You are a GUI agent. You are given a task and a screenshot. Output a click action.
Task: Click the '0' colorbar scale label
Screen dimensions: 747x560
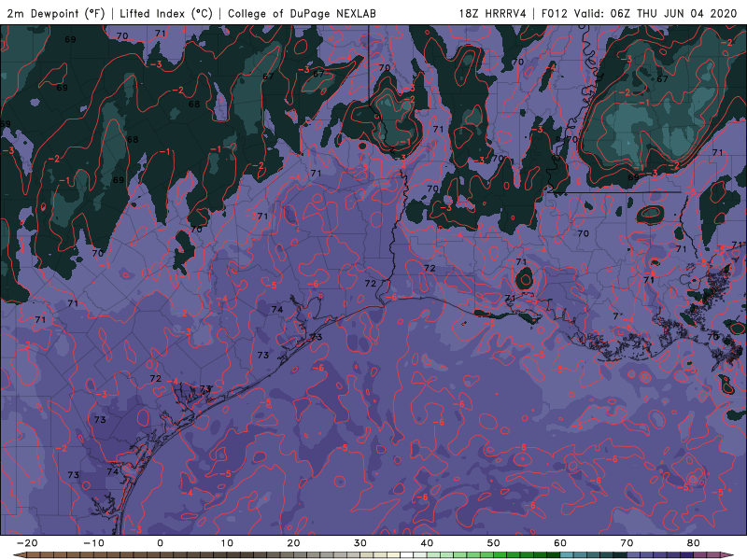pyautogui.click(x=160, y=543)
